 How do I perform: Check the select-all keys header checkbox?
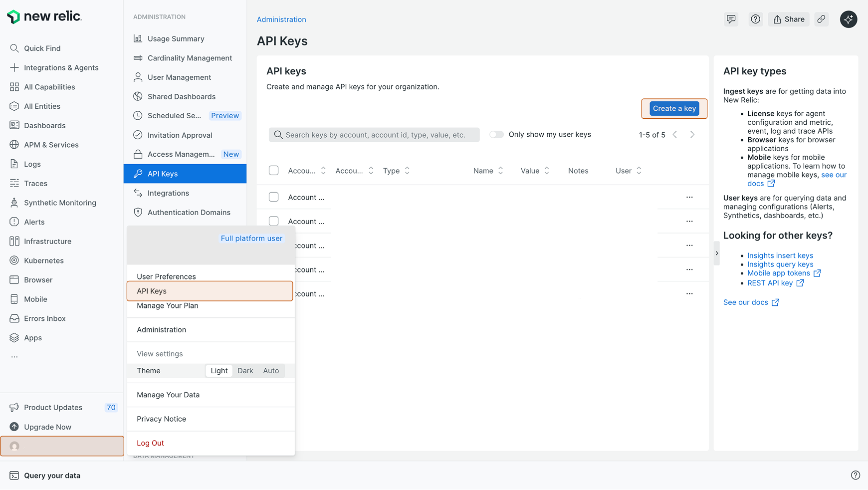pos(273,171)
